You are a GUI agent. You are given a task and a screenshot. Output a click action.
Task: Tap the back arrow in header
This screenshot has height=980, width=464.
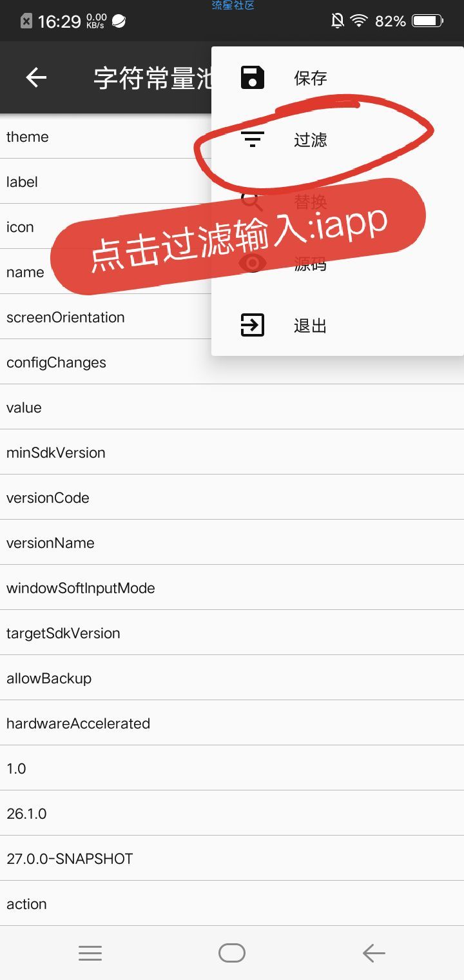tap(36, 78)
